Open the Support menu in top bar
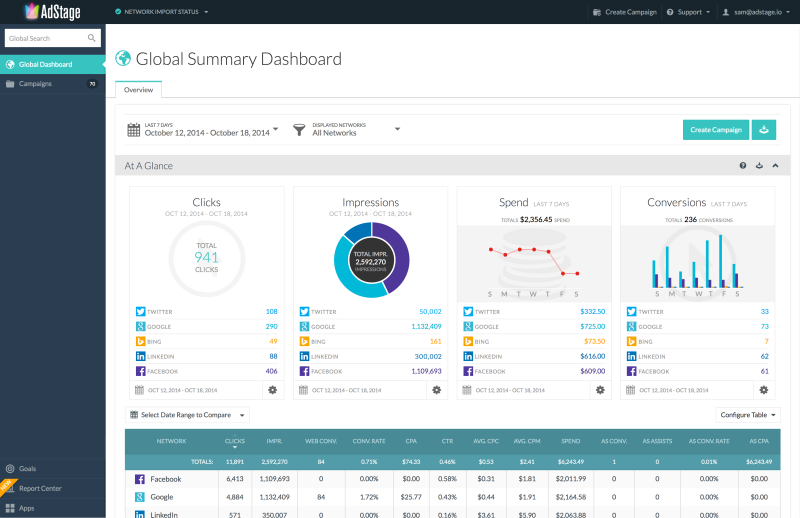Screen dimensions: 800x518 (690, 12)
